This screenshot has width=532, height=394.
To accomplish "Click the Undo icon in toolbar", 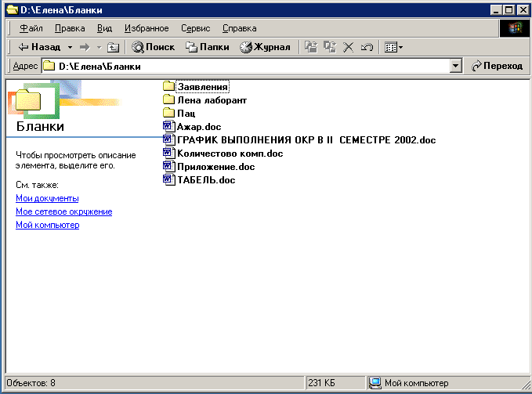I will click(367, 47).
